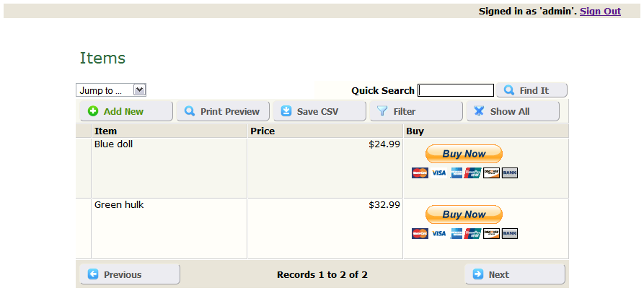Click Buy Now for Blue doll
644x296 pixels.
(x=464, y=154)
